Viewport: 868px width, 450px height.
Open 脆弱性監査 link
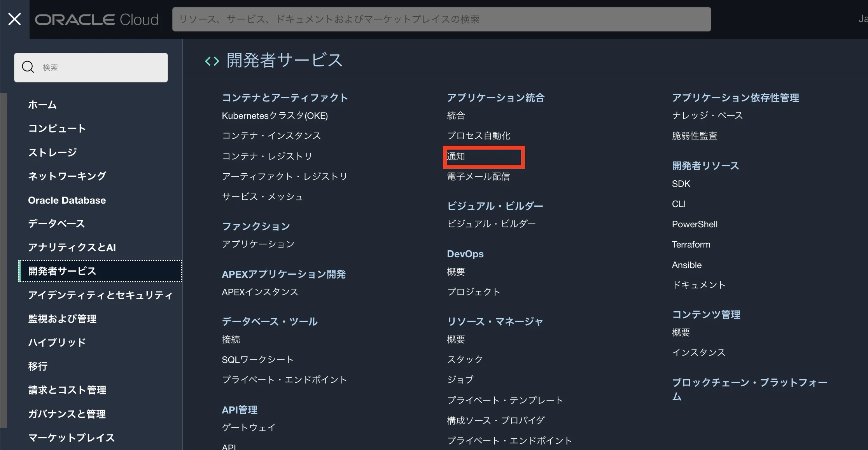(695, 136)
